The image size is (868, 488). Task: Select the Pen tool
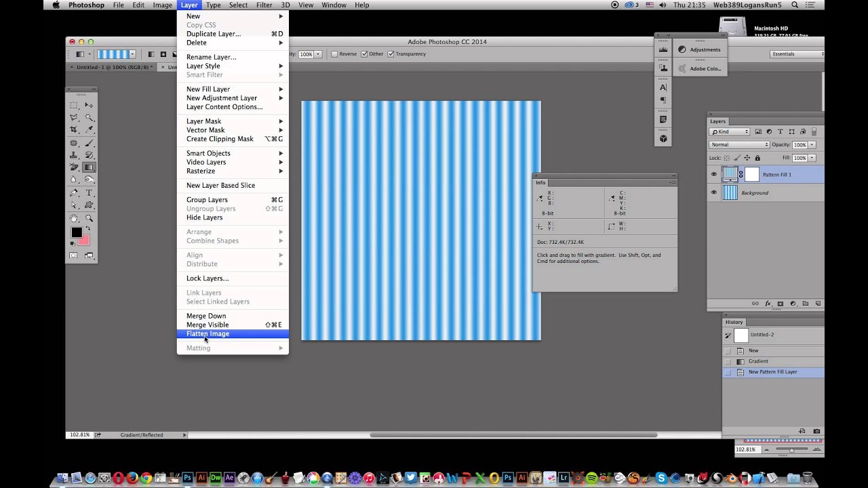click(74, 193)
